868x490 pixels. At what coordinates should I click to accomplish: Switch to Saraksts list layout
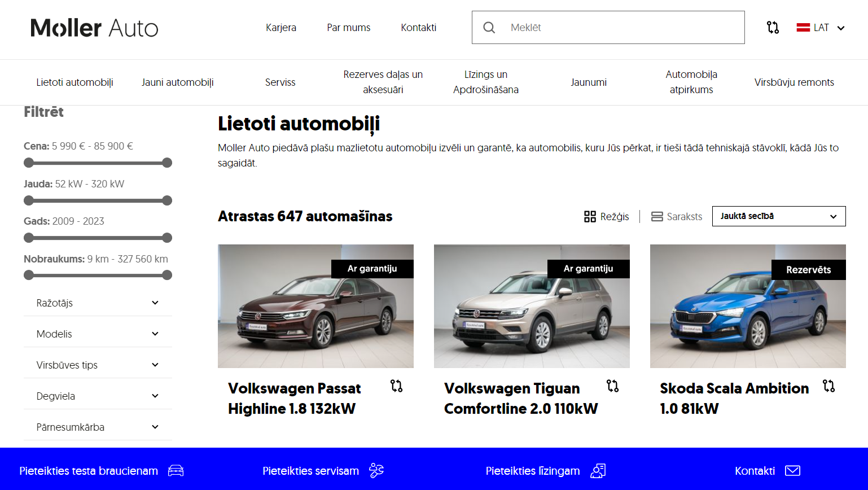(677, 216)
